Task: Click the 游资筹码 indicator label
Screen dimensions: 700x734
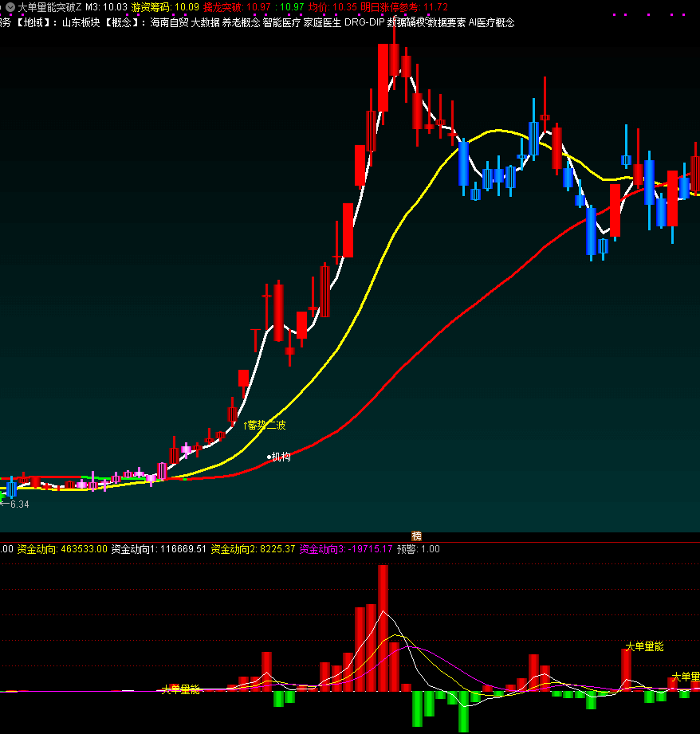Action: (151, 7)
